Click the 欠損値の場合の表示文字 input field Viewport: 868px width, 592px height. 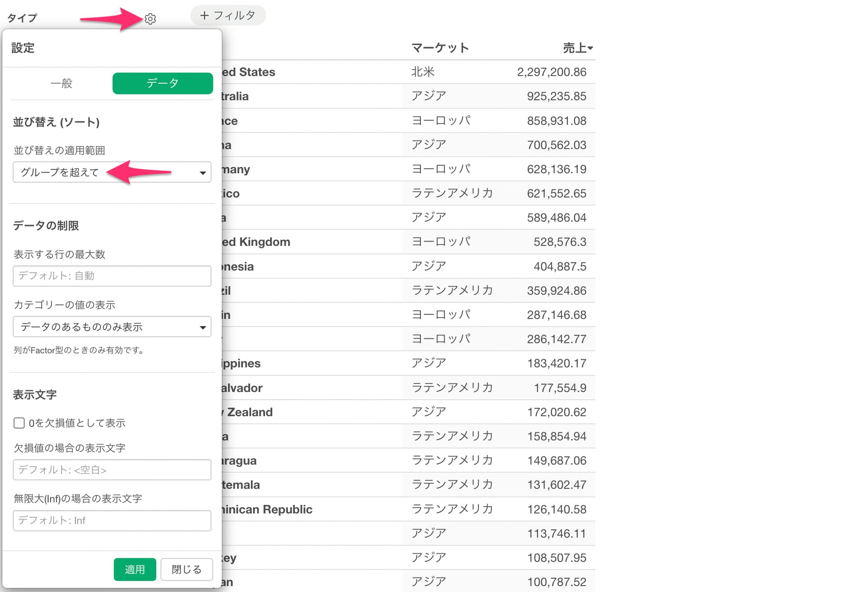point(112,470)
